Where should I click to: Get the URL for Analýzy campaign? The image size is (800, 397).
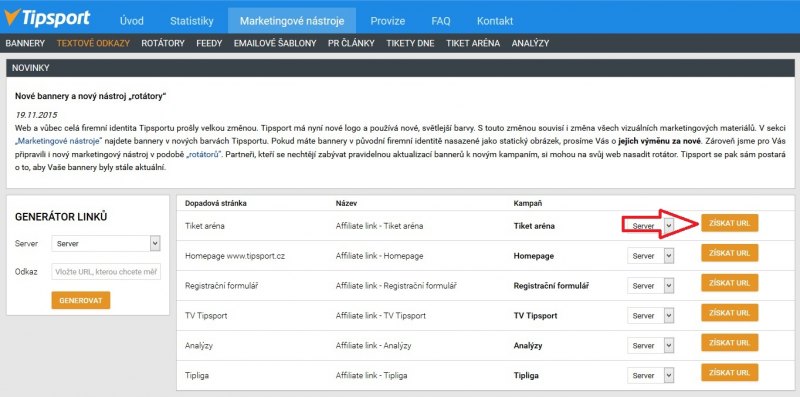click(730, 342)
